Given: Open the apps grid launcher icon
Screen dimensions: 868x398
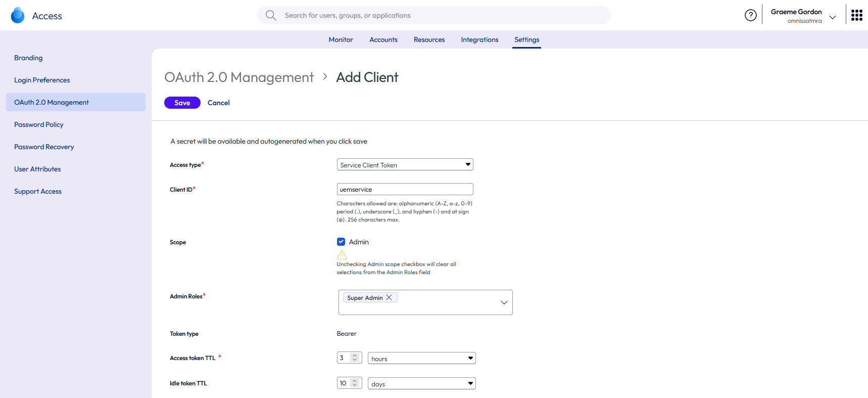Looking at the screenshot, I should click(856, 16).
